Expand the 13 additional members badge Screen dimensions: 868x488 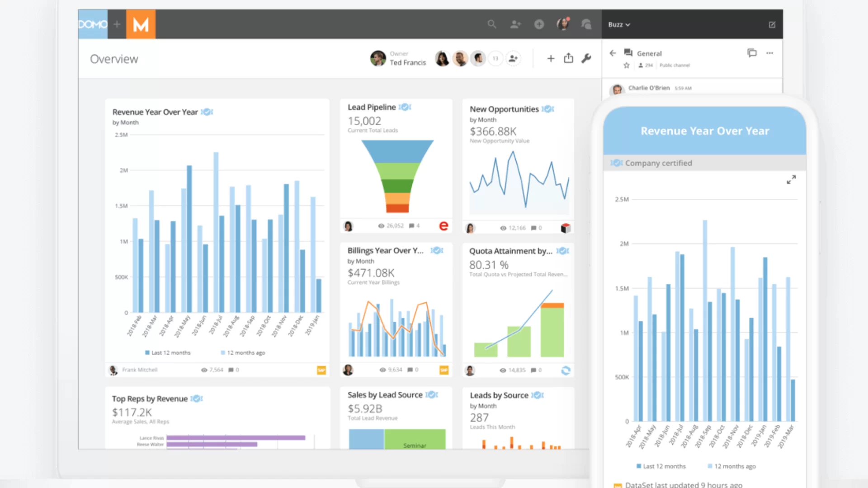point(495,58)
